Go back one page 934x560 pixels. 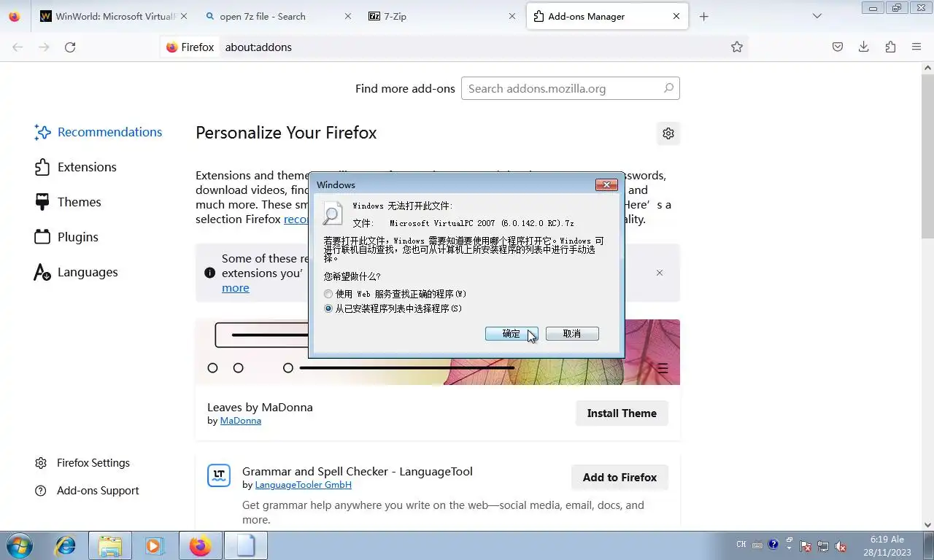pos(18,47)
